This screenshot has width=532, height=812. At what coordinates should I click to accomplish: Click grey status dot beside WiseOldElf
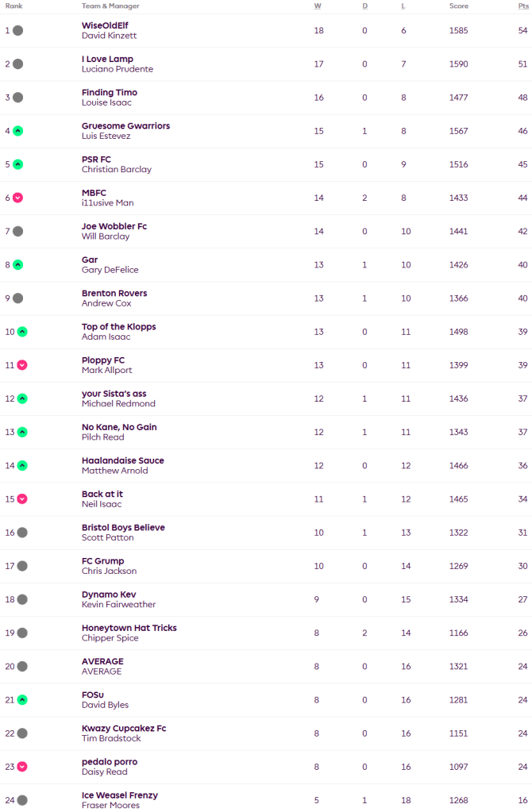[17, 31]
